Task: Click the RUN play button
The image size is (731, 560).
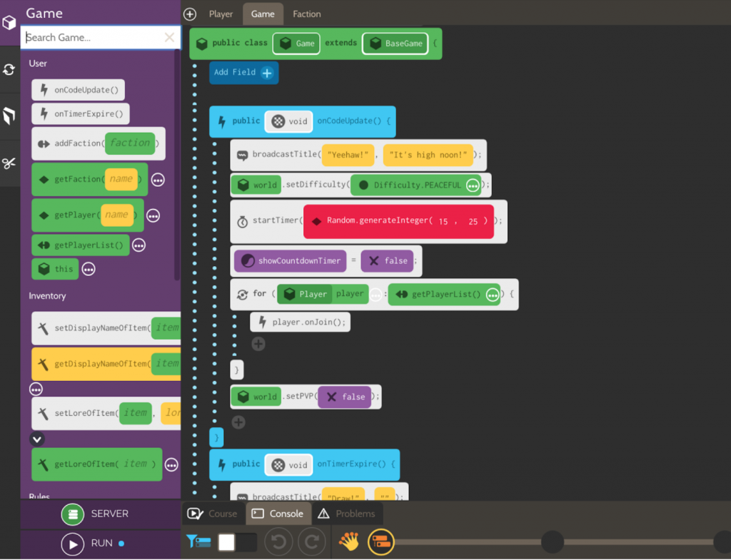Action: tap(73, 544)
